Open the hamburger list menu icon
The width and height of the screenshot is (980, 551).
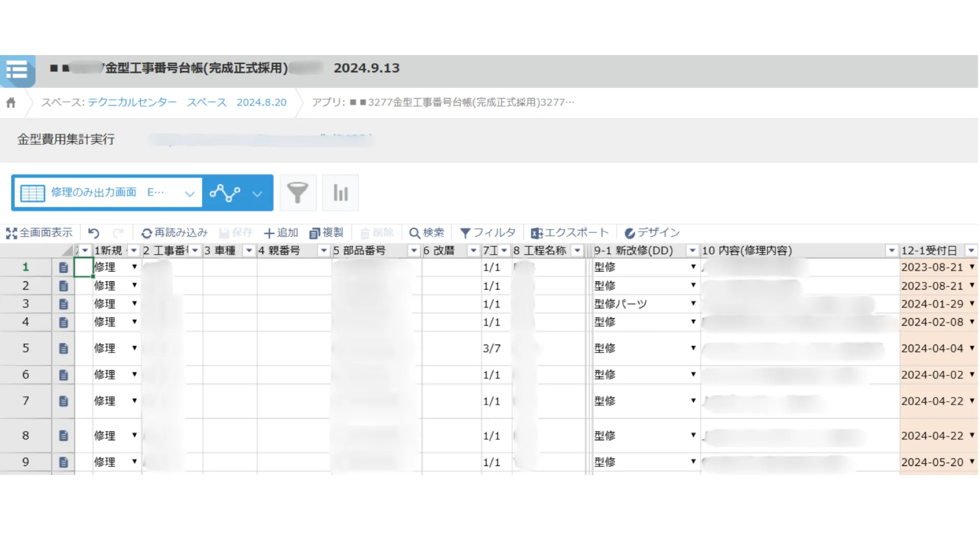17,70
